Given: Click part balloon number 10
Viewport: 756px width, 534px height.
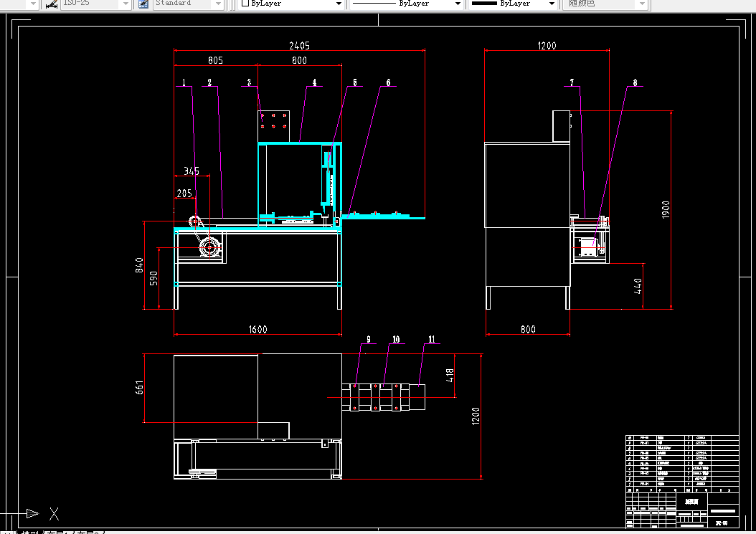Looking at the screenshot, I should click(396, 339).
